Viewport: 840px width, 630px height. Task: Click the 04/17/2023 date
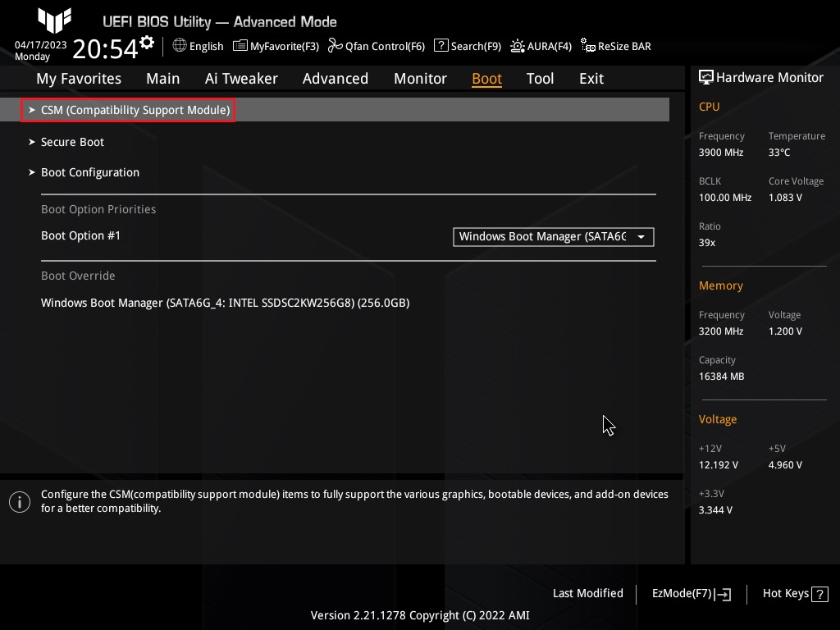coord(41,45)
